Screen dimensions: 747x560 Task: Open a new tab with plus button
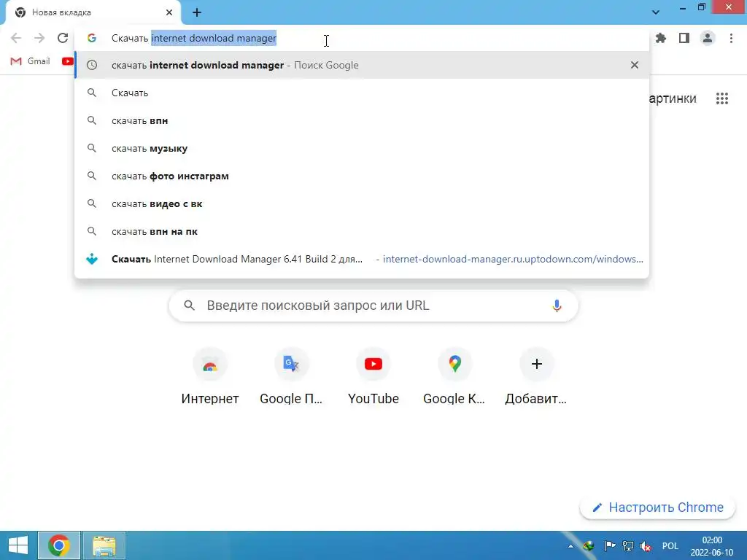(x=197, y=12)
